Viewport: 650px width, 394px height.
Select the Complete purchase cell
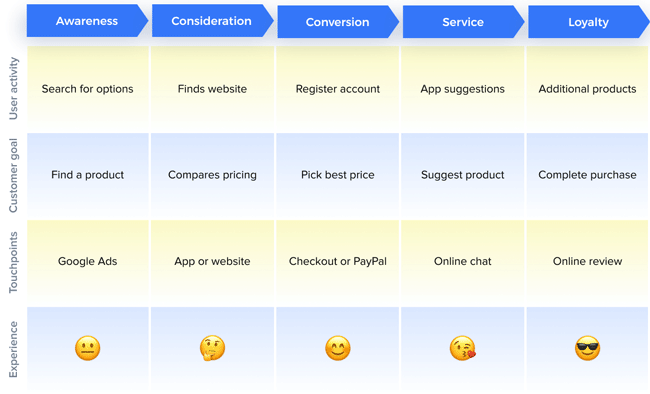click(x=587, y=175)
